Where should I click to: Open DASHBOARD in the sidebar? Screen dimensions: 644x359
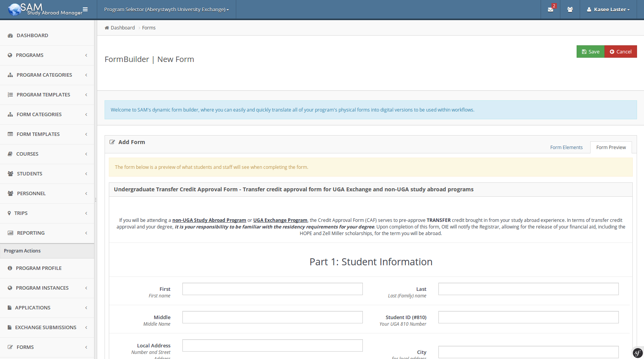coord(47,36)
